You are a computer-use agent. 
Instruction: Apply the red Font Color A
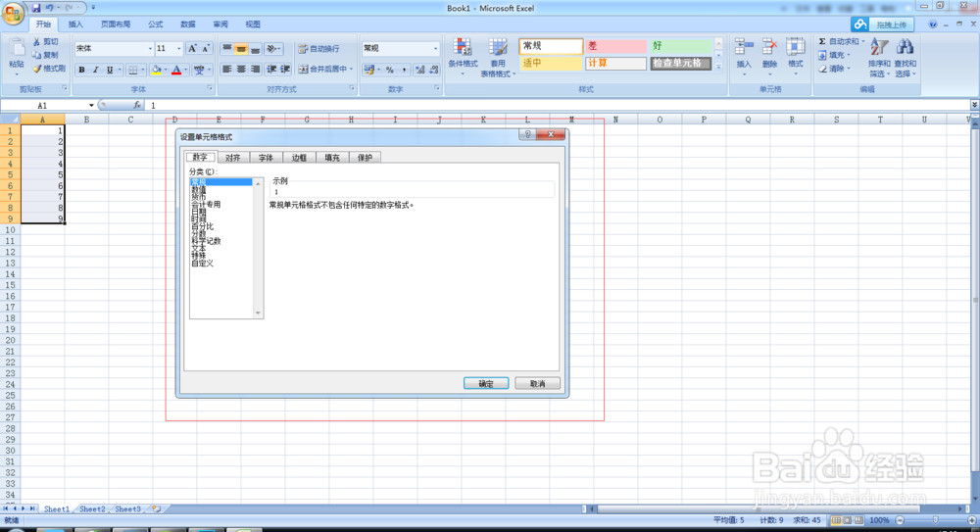click(176, 70)
